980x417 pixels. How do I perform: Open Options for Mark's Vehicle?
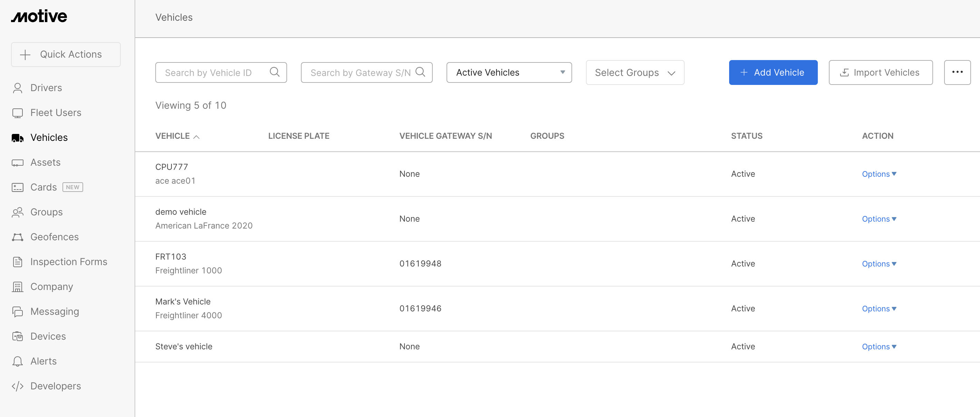tap(879, 309)
